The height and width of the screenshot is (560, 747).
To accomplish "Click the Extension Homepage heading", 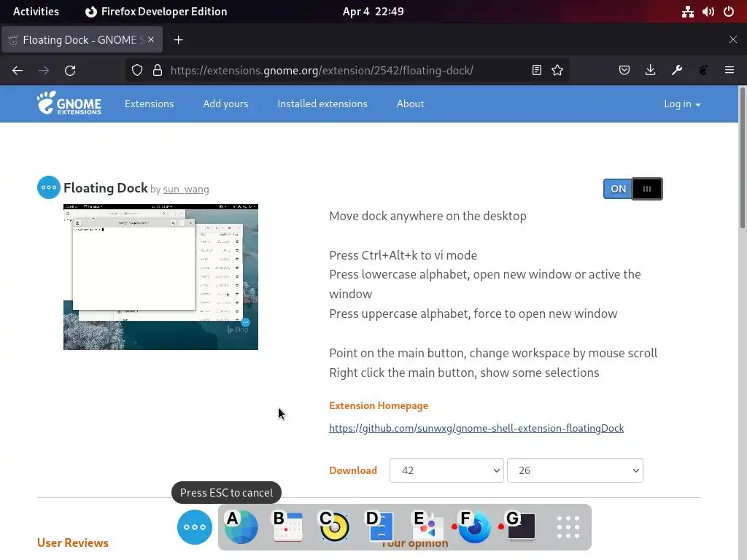I will click(x=379, y=405).
